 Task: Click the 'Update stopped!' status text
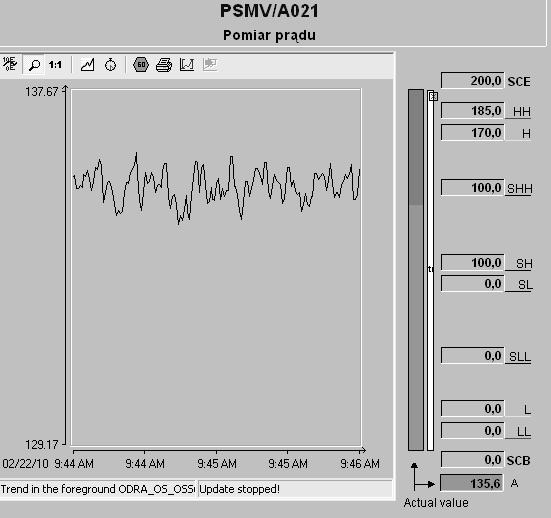coord(239,489)
